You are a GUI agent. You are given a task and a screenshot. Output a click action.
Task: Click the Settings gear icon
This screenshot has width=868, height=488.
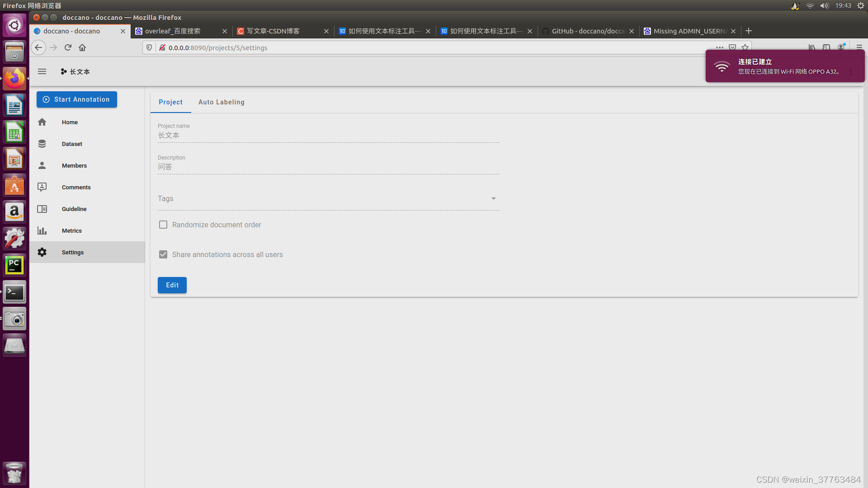click(x=42, y=252)
